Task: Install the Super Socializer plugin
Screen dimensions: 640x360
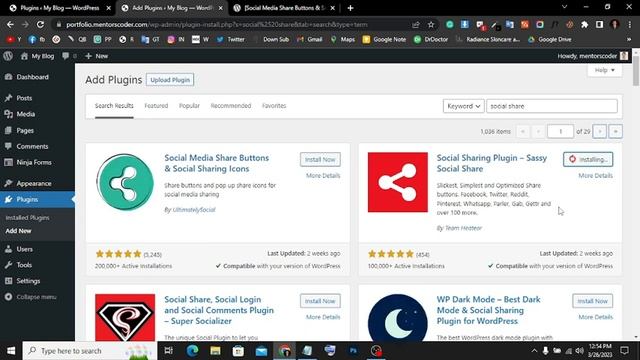Action: click(320, 301)
